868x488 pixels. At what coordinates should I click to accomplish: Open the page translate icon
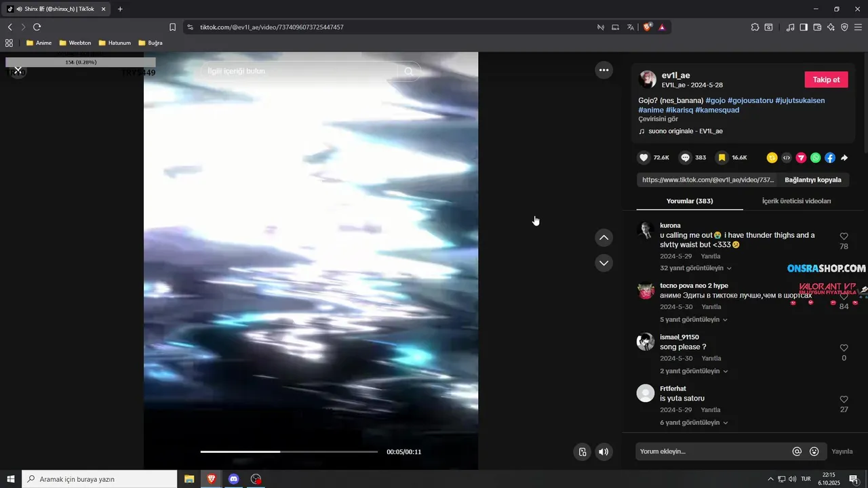[631, 27]
